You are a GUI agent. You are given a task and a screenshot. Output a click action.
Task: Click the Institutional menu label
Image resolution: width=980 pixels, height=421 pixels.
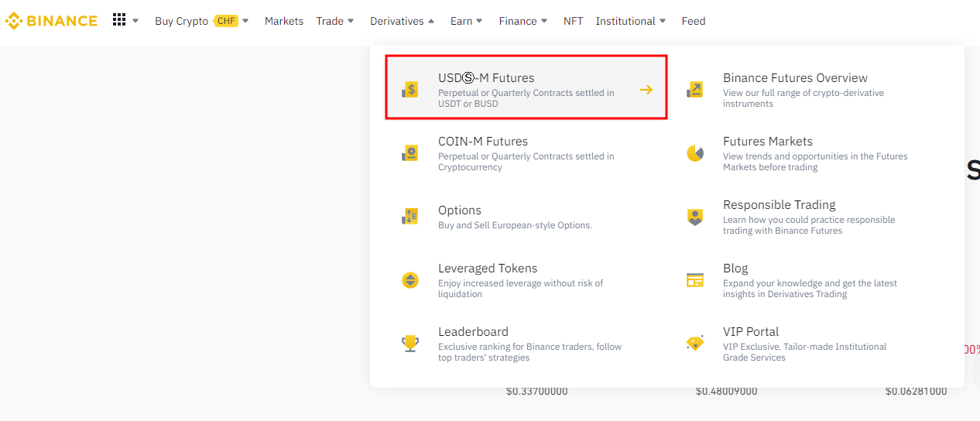tap(625, 21)
